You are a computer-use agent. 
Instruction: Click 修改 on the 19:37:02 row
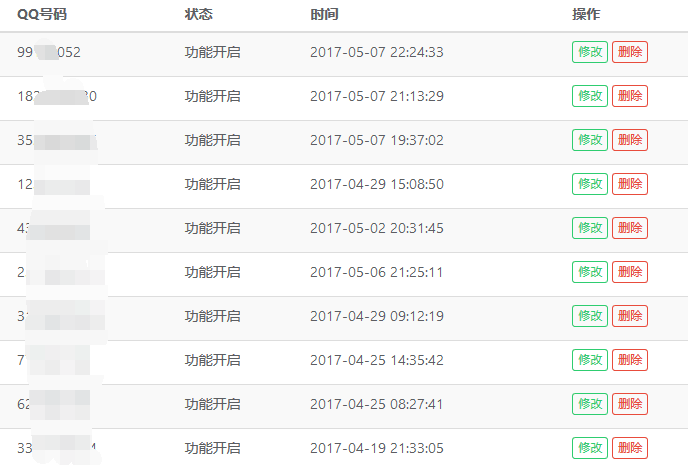[x=590, y=140]
